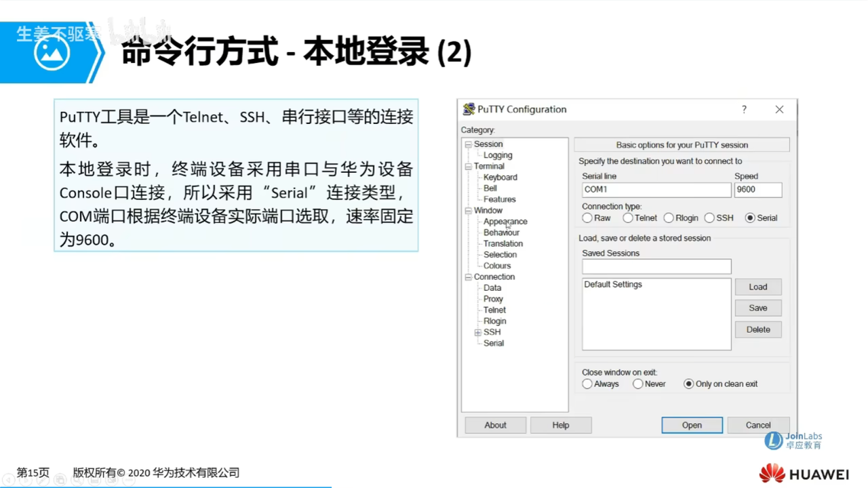Select the Telnet connection type radio button

click(x=628, y=218)
